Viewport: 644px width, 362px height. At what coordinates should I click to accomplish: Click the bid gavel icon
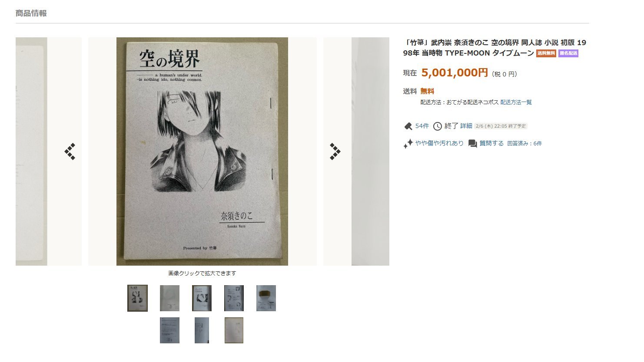click(x=408, y=126)
